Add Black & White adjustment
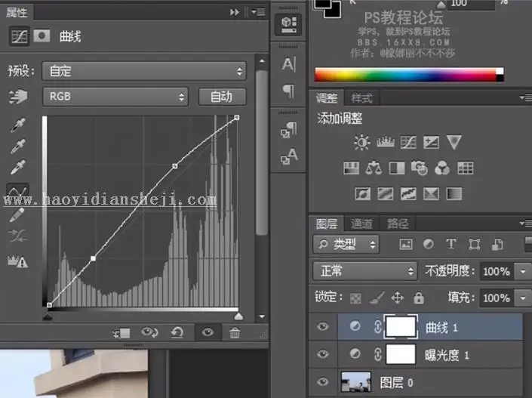This screenshot has height=398, width=532. [x=397, y=168]
